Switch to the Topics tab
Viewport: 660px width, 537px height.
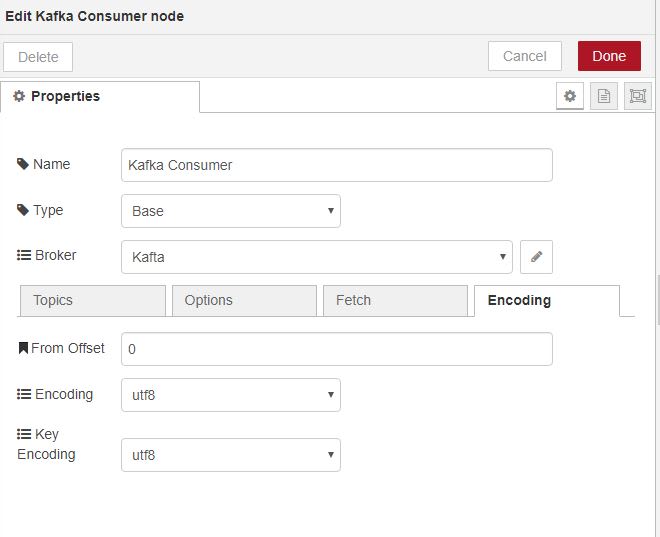click(x=93, y=300)
